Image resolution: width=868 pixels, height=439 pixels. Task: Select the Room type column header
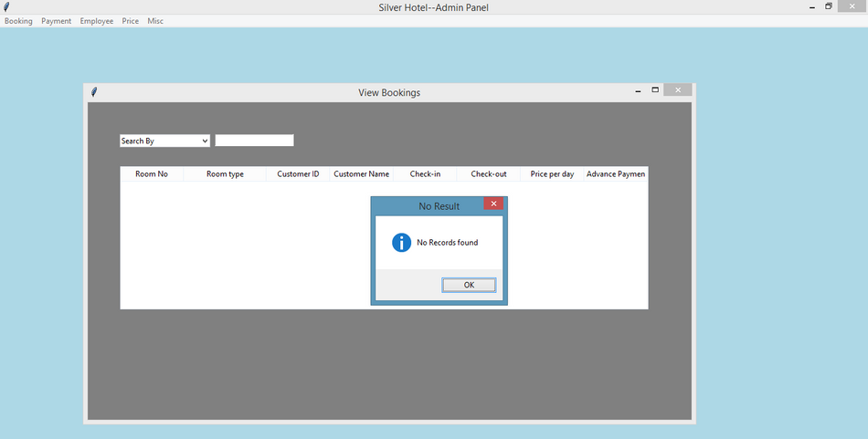(x=225, y=174)
